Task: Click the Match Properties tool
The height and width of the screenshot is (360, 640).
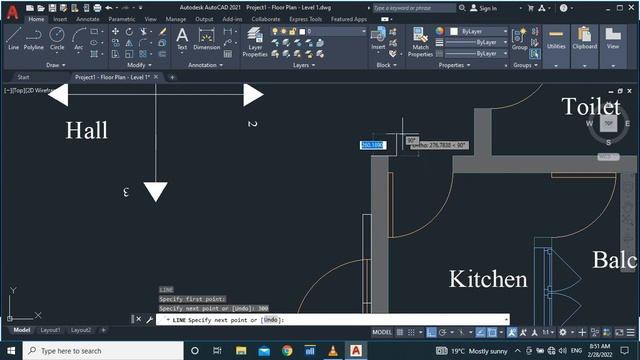Action: pyautogui.click(x=420, y=42)
